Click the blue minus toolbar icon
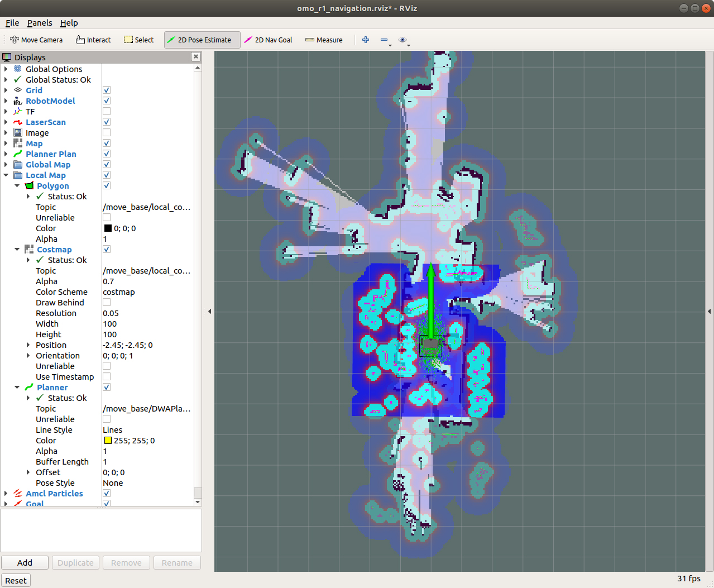The image size is (714, 588). 384,40
